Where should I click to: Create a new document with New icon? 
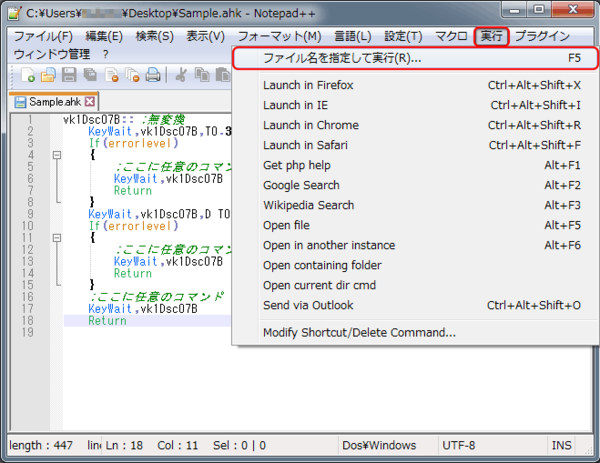(28, 75)
